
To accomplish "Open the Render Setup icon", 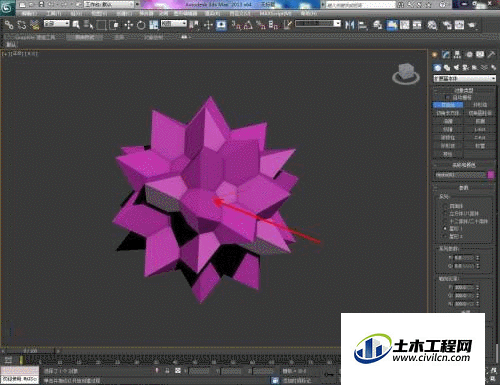I will pyautogui.click(x=447, y=25).
